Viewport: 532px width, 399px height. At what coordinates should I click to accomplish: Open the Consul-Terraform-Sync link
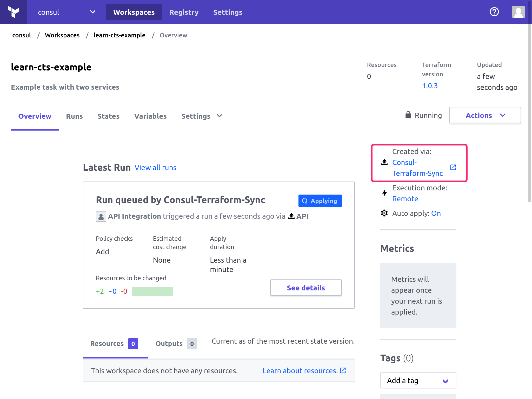pyautogui.click(x=417, y=168)
